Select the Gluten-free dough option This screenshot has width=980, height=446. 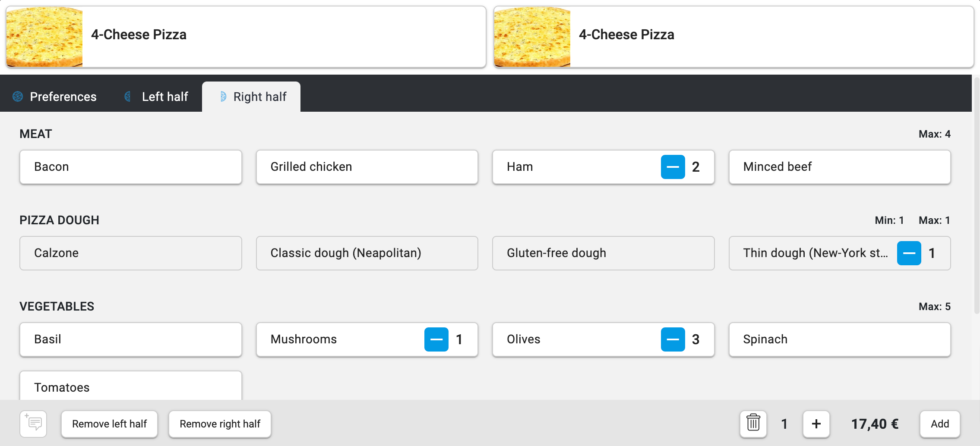pos(603,253)
